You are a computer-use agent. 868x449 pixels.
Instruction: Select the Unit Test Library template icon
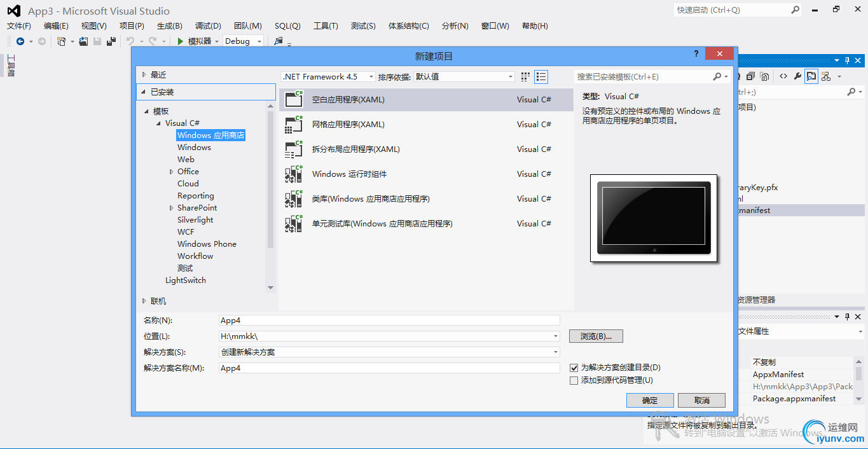coord(294,223)
